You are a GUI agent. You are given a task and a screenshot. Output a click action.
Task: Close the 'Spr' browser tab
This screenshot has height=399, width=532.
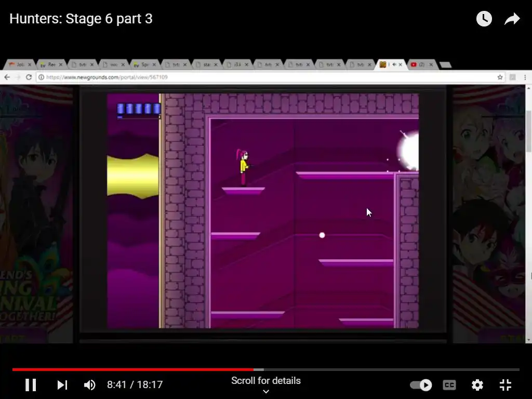[x=154, y=64]
